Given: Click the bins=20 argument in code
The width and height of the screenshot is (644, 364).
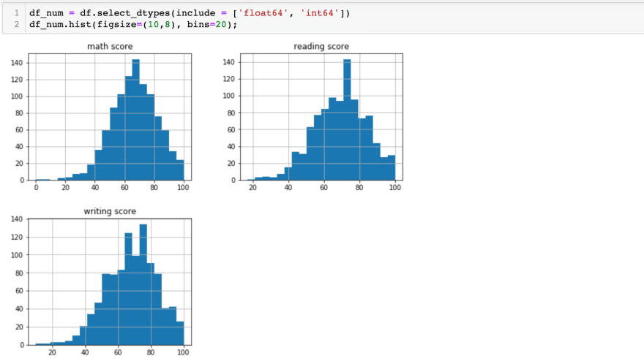Looking at the screenshot, I should click(206, 25).
